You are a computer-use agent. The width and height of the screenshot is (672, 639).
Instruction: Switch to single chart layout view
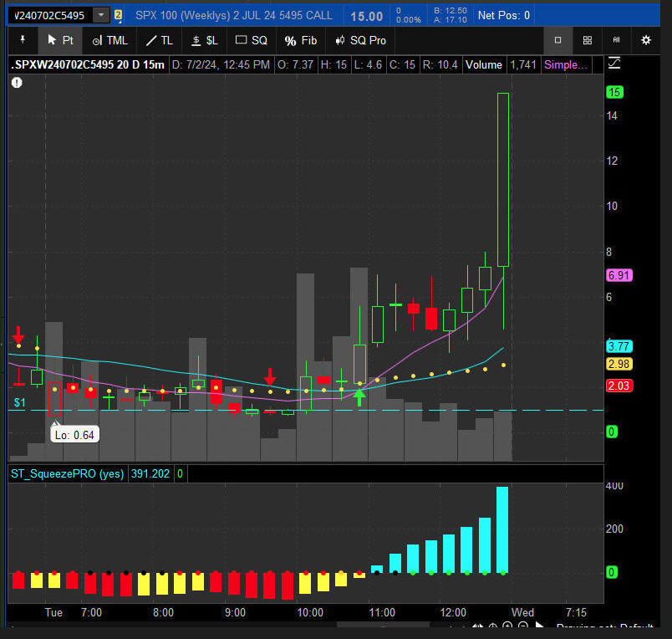point(558,40)
